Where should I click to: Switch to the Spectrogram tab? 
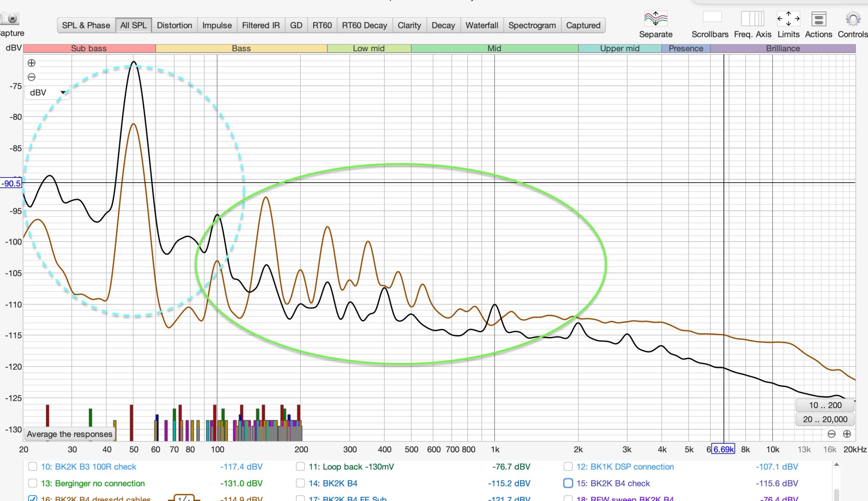(x=532, y=25)
